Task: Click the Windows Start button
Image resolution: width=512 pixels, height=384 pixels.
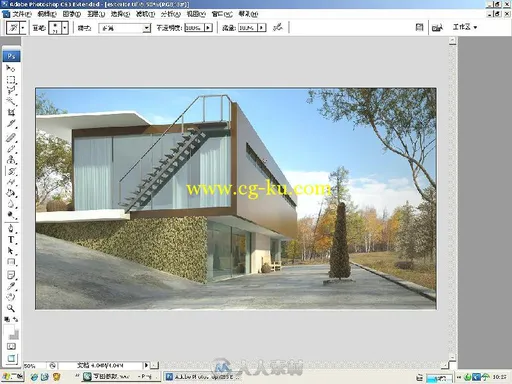Action: click(x=12, y=377)
